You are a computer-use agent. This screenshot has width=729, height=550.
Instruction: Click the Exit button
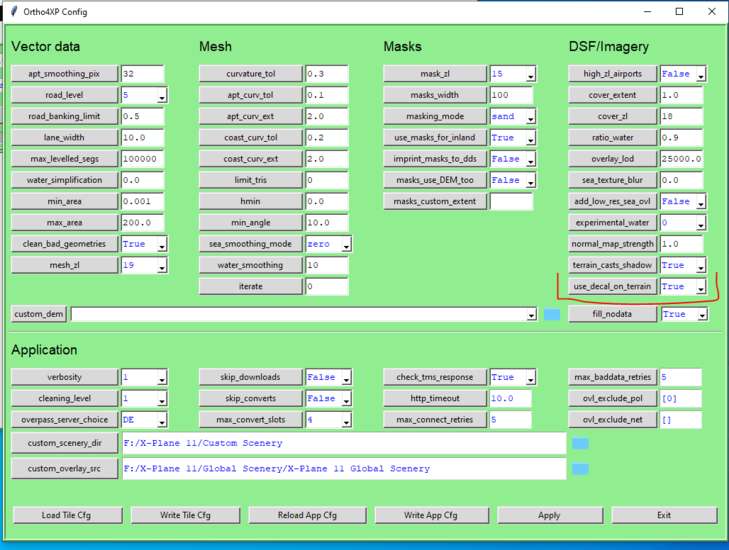pos(664,515)
